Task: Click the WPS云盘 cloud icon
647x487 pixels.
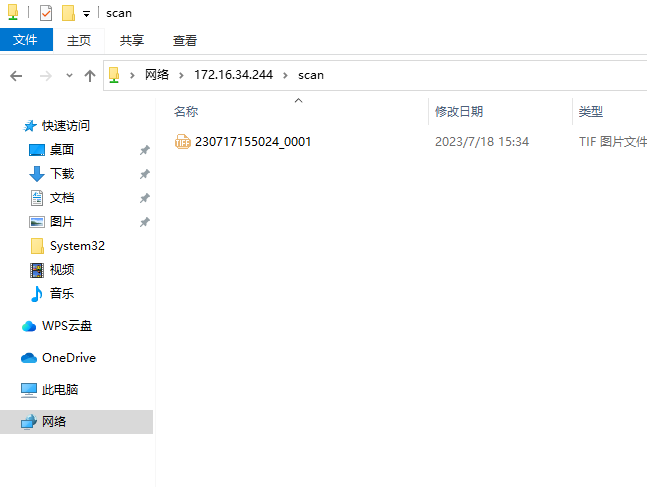Action: coord(29,326)
